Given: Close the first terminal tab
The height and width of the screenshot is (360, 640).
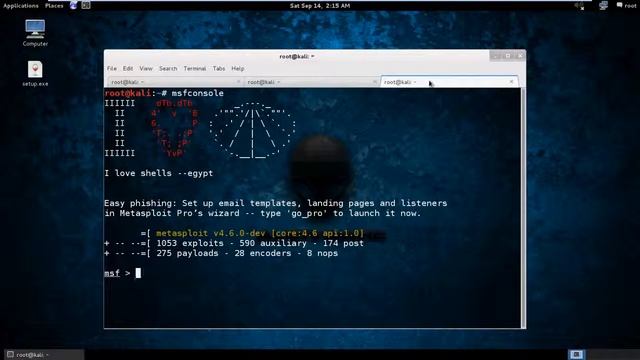Looking at the screenshot, I should (x=238, y=82).
